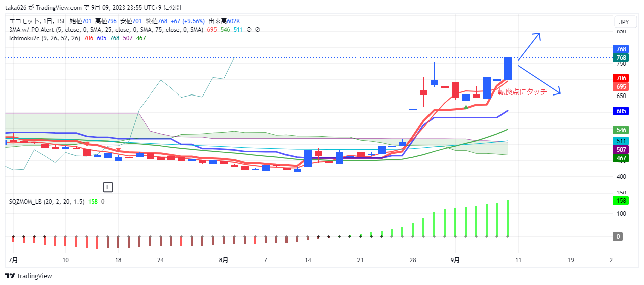This screenshot has height=285, width=644.
Task: Click the earnings 'E' marker on chart
Action: (107, 187)
